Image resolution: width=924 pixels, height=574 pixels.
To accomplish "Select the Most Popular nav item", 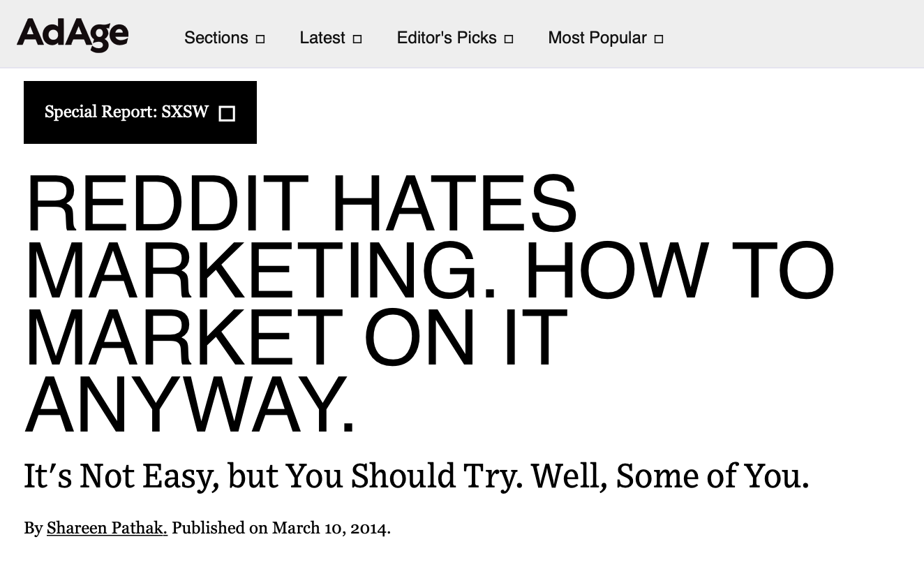I will [597, 38].
